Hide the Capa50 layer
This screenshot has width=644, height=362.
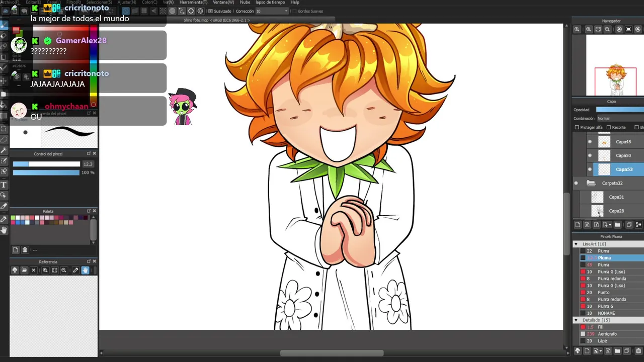coord(590,155)
